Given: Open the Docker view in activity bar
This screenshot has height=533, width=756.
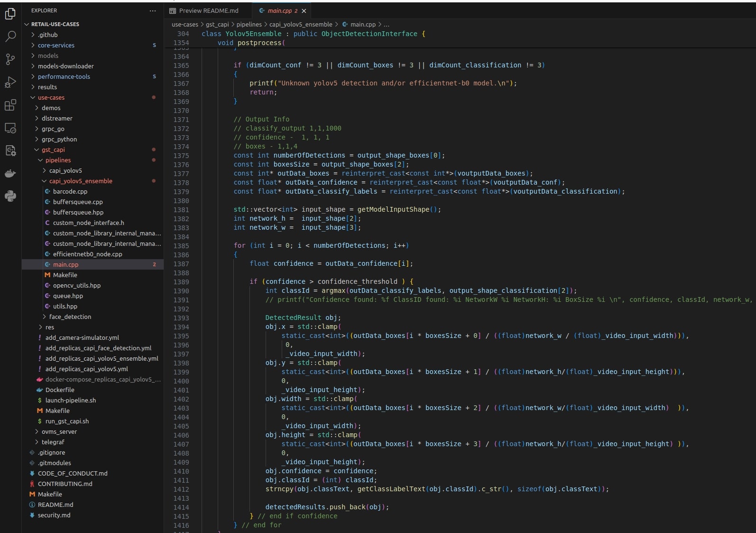Looking at the screenshot, I should 10,174.
